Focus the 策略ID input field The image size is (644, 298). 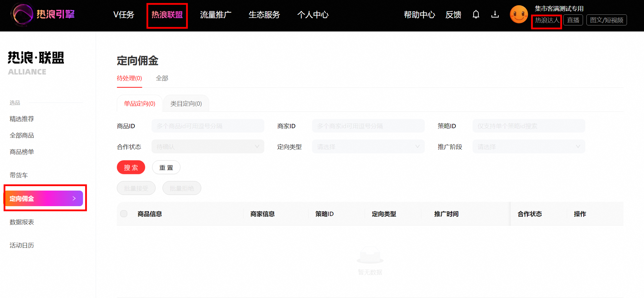tap(529, 126)
